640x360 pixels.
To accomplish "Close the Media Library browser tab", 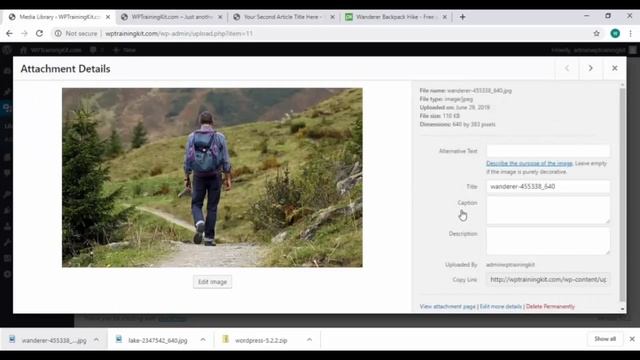I will point(108,17).
